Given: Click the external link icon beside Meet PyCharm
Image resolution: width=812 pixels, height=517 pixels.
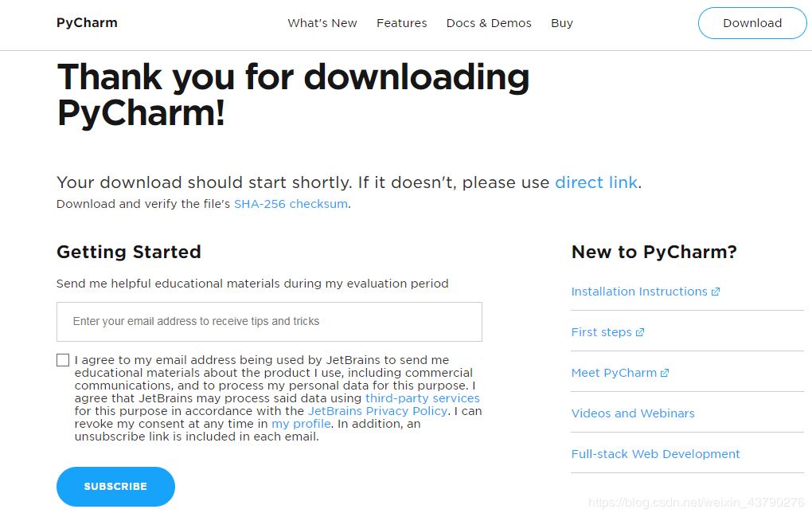Looking at the screenshot, I should coord(665,373).
